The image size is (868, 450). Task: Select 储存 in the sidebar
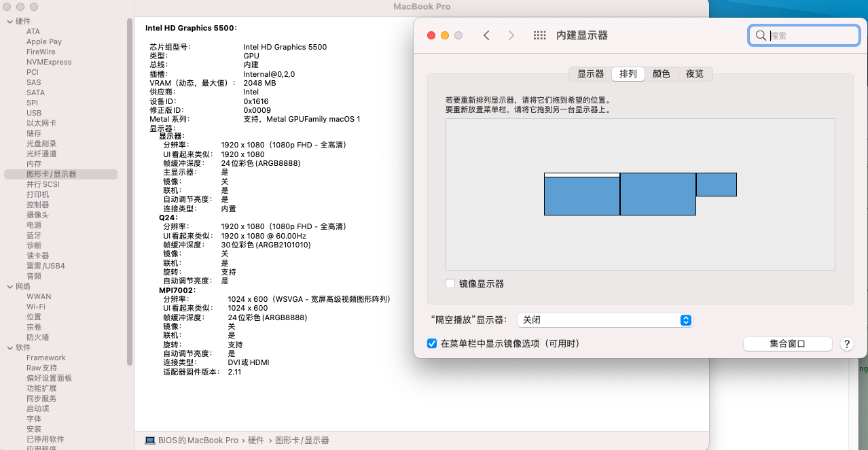[x=34, y=133]
